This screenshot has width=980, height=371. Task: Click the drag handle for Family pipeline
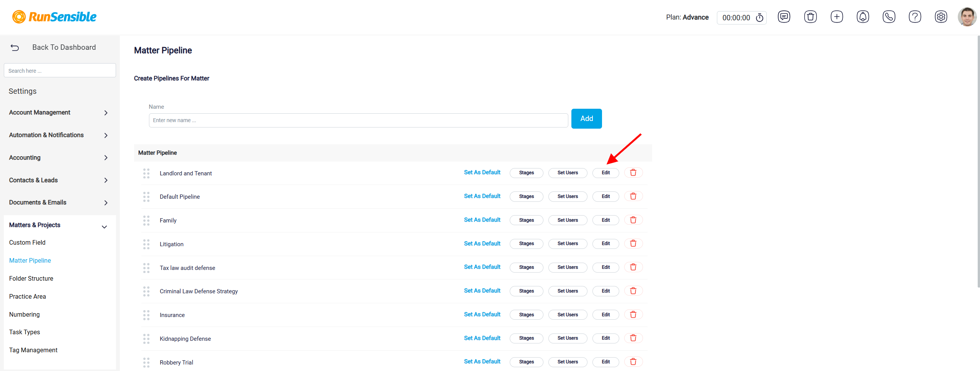pos(146,221)
